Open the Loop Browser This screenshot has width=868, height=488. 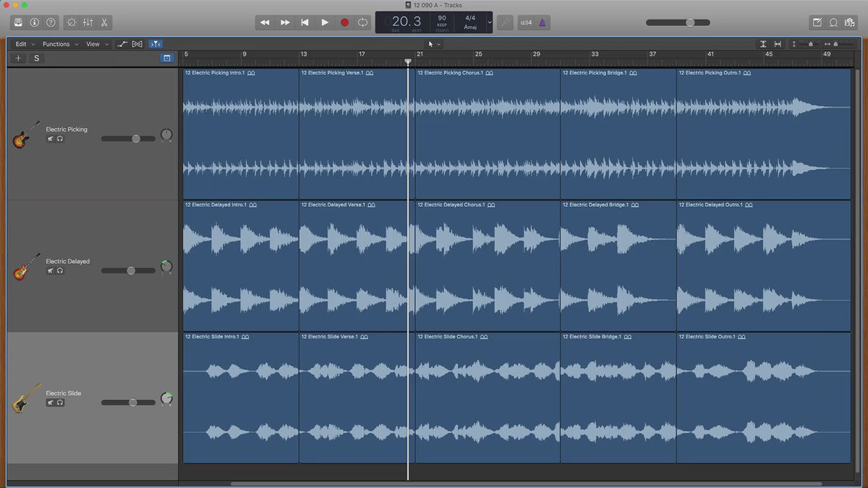click(833, 22)
